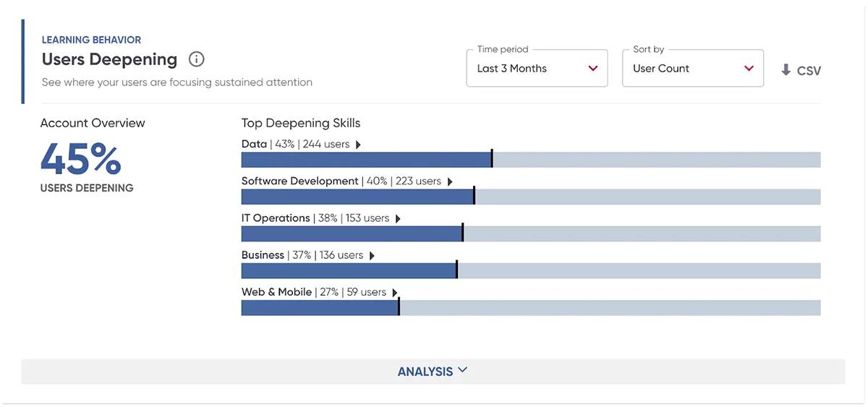The width and height of the screenshot is (868, 407).
Task: Expand the ANALYSIS section
Action: point(433,372)
